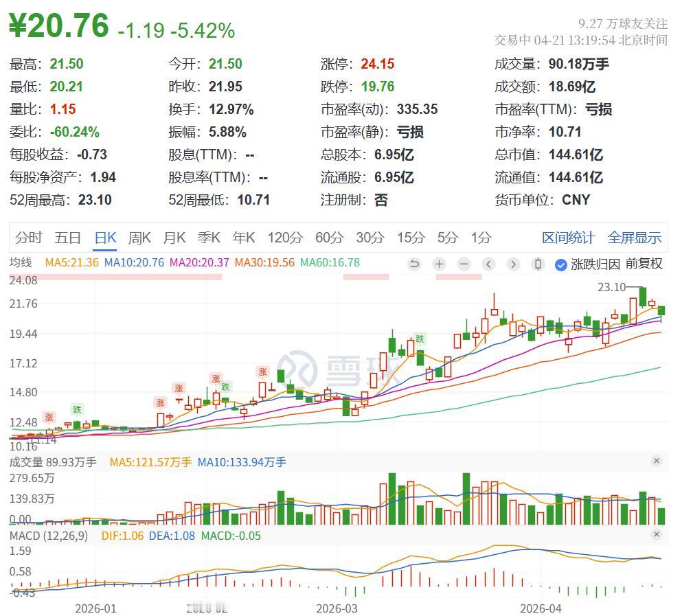The image size is (682, 616).
Task: Click the MA10:20.76 label
Action: click(x=135, y=263)
